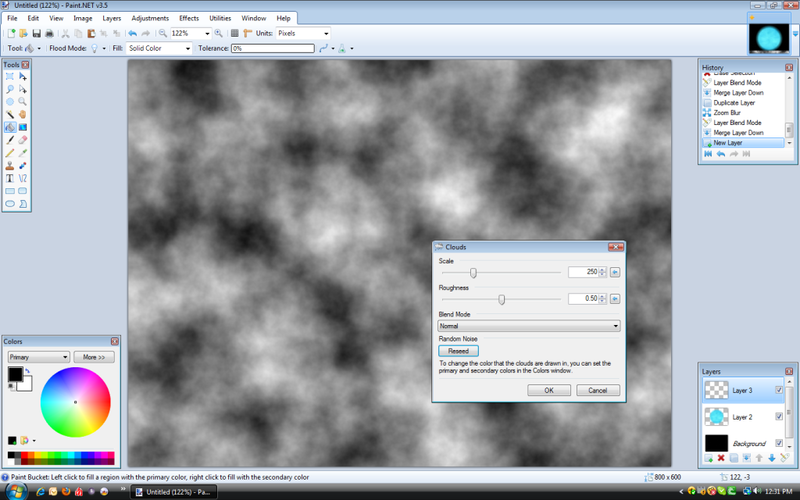This screenshot has height=500, width=800.
Task: Select the Zoom magnifier tool in Tools
Action: click(x=22, y=102)
